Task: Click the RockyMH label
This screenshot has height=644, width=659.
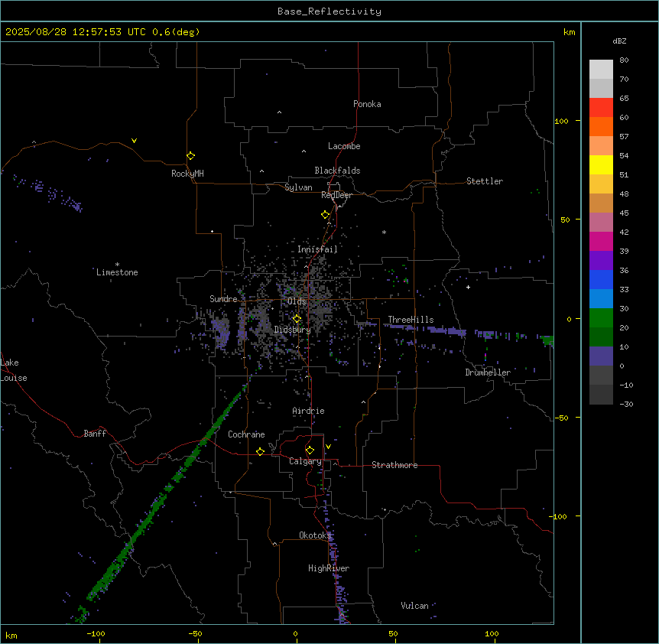Action: [x=187, y=174]
